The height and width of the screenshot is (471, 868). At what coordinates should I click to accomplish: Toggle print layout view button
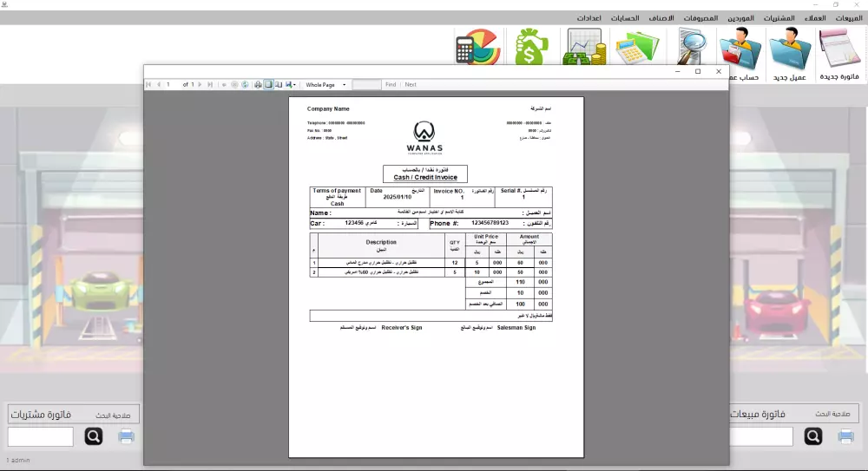point(268,85)
